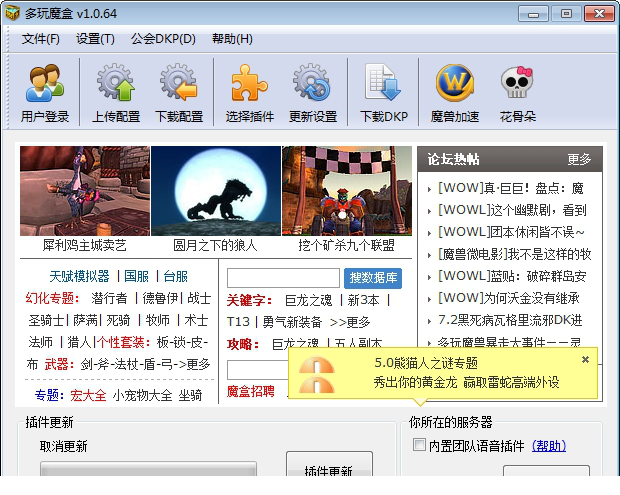Click the 勇气新装备 keyword link
This screenshot has width=620, height=495.
[292, 322]
